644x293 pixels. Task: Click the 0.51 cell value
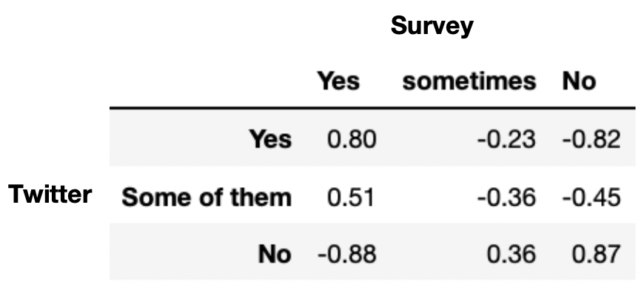(x=351, y=197)
